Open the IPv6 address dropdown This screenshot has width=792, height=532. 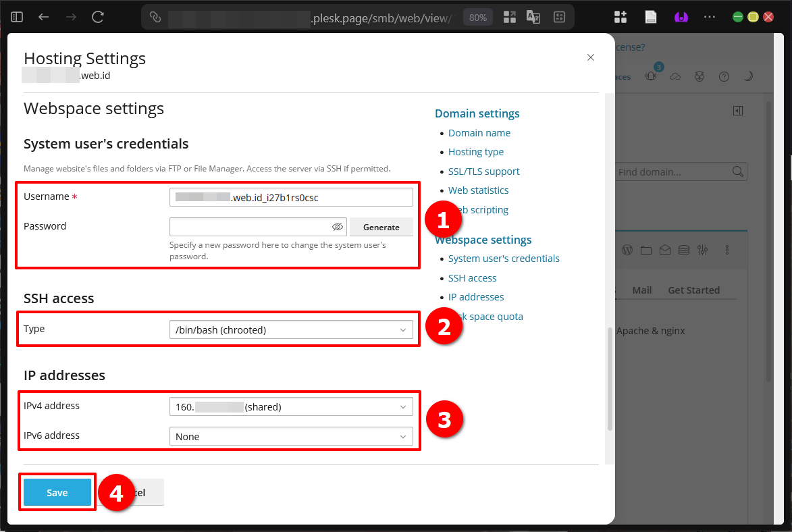point(292,436)
